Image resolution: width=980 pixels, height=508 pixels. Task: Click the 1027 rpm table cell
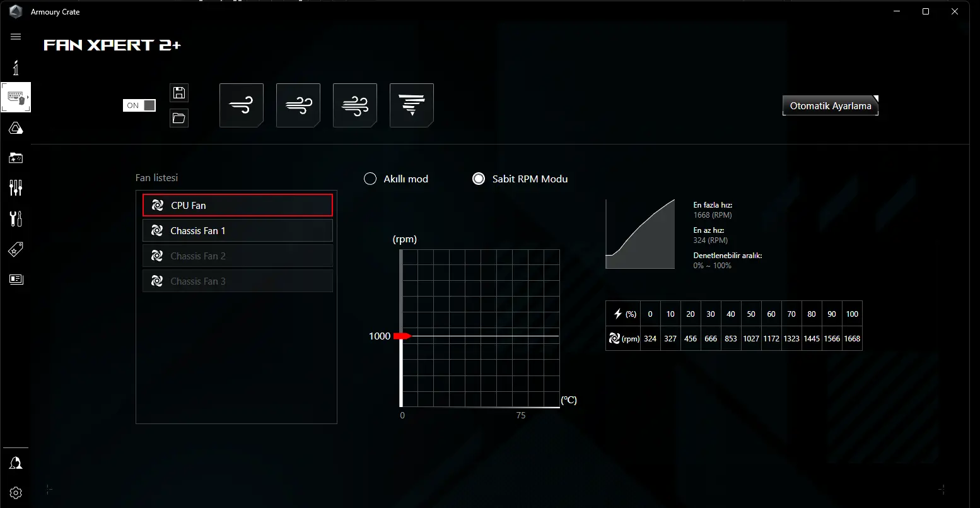[751, 338]
